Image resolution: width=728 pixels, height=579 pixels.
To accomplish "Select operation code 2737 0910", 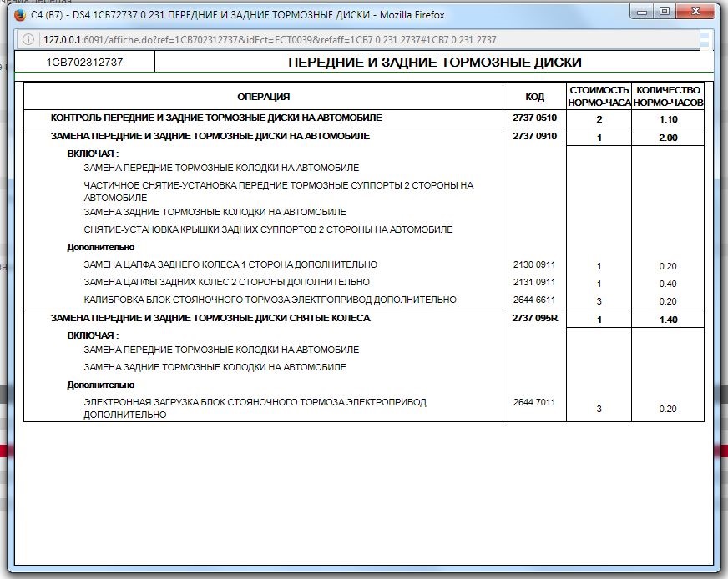I will (x=533, y=135).
